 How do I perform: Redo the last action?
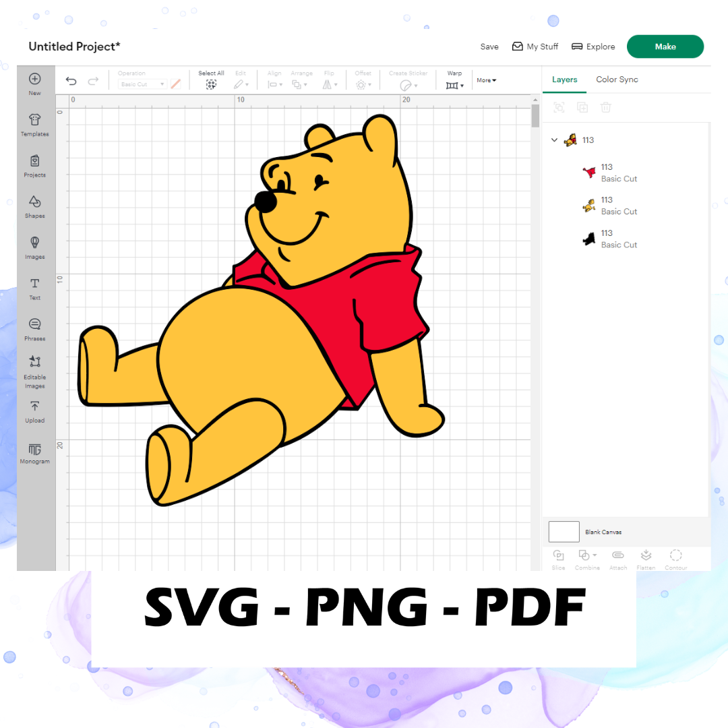[x=93, y=82]
